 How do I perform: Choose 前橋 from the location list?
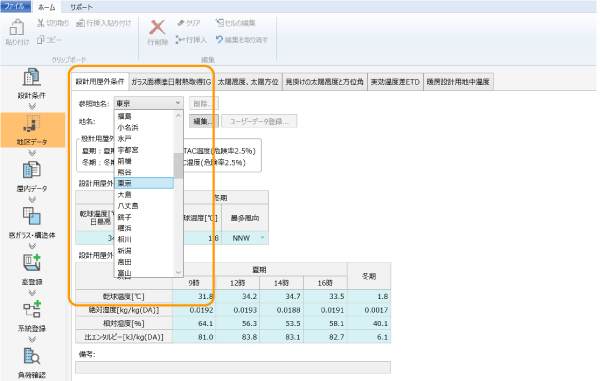144,161
